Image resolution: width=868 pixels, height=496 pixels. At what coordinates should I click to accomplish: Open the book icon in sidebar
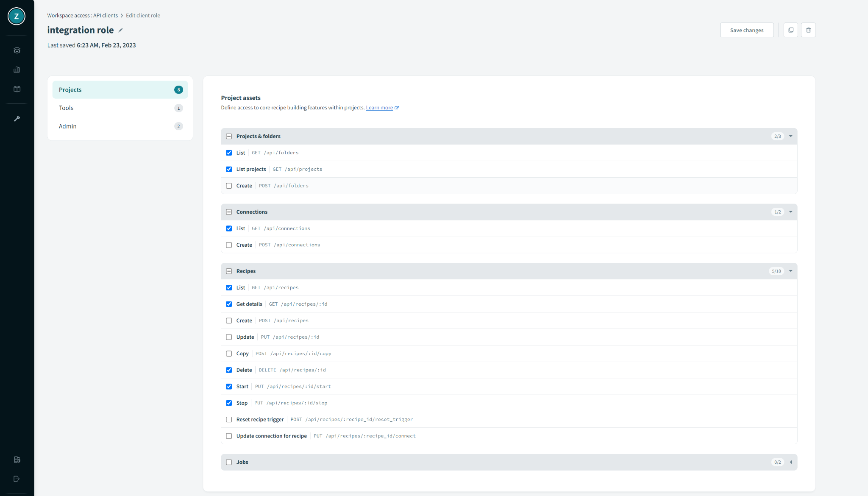pos(17,89)
